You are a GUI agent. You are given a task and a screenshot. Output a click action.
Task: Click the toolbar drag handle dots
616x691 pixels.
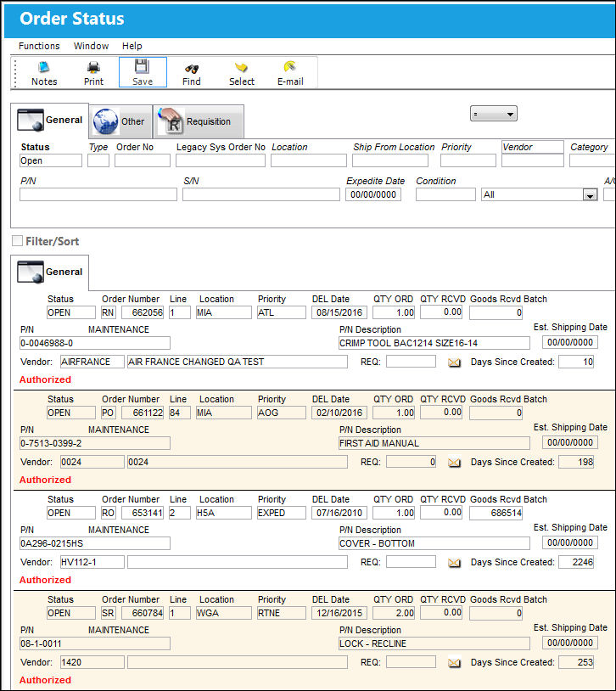(15, 73)
